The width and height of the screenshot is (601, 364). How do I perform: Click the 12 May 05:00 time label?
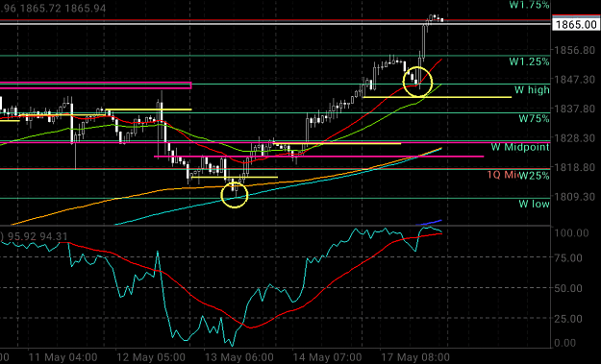[151, 358]
